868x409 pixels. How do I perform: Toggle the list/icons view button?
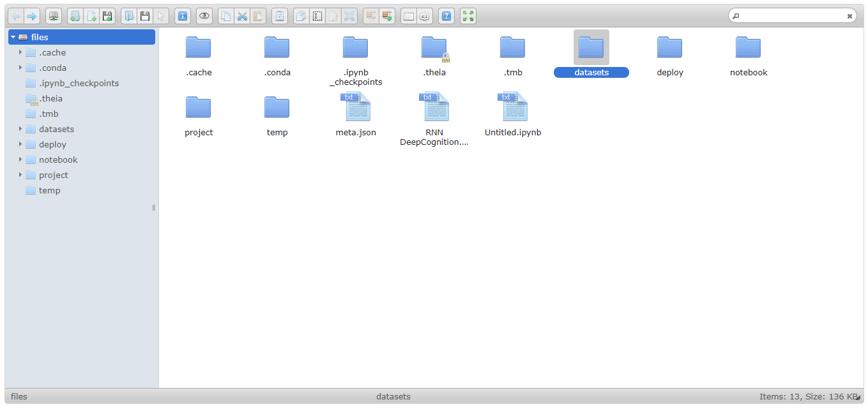click(409, 16)
